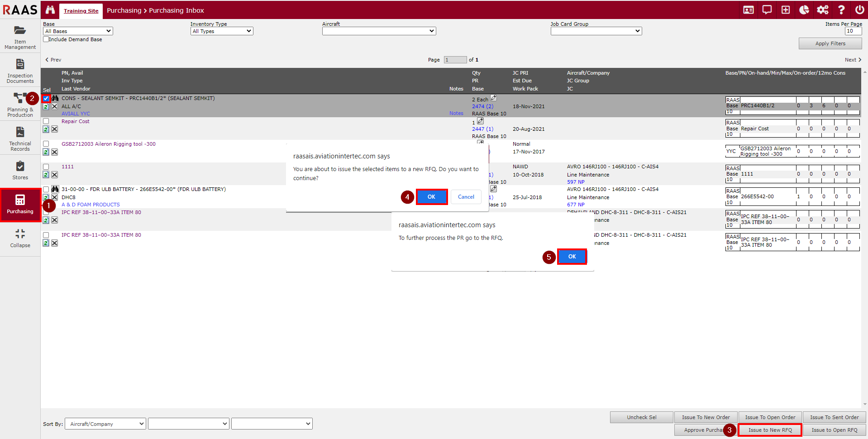
Task: Open the Inventory Type dropdown
Action: 221,31
